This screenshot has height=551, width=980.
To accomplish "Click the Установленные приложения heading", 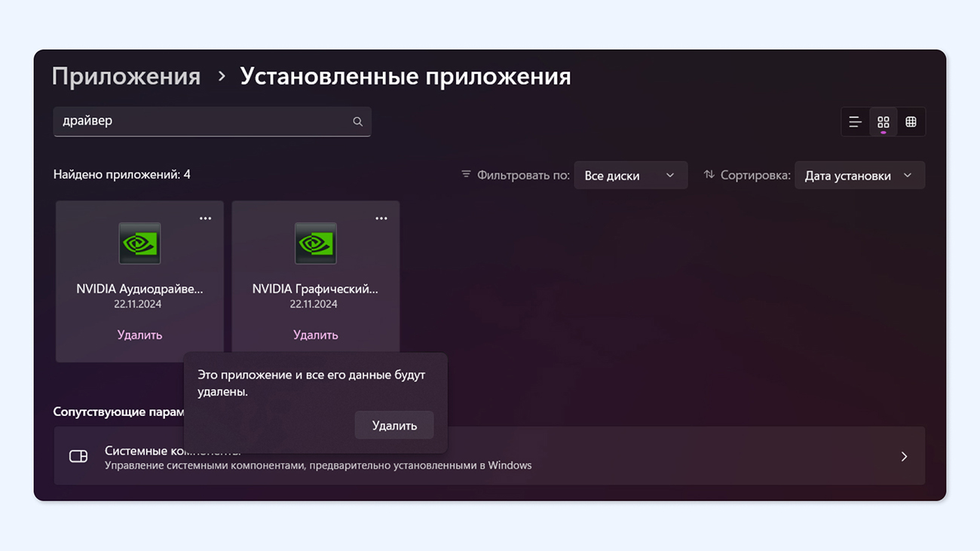I will click(405, 76).
